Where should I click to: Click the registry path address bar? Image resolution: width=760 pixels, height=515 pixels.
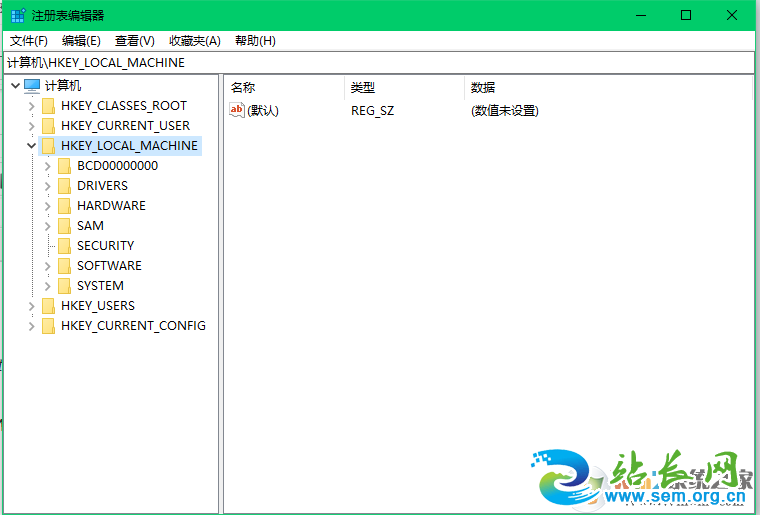380,62
